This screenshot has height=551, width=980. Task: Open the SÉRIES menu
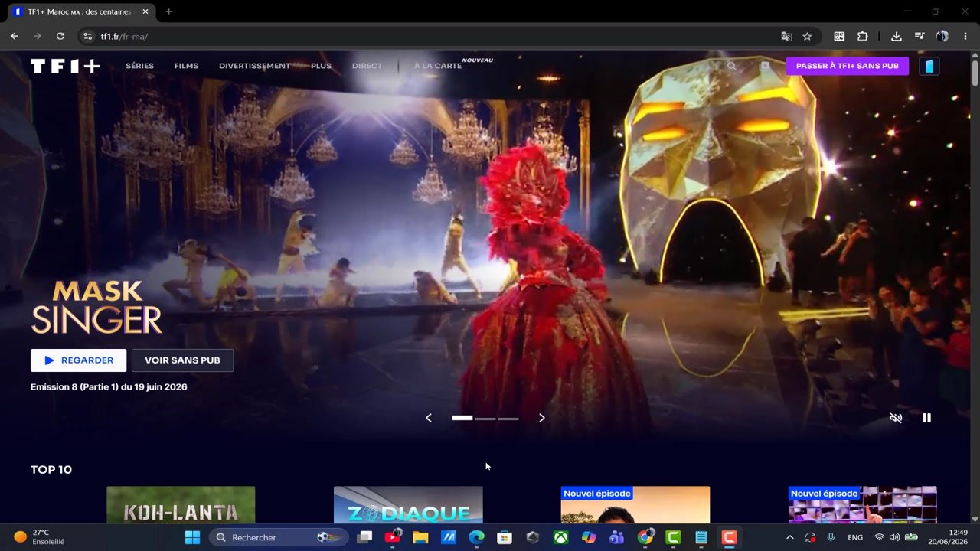click(x=139, y=66)
